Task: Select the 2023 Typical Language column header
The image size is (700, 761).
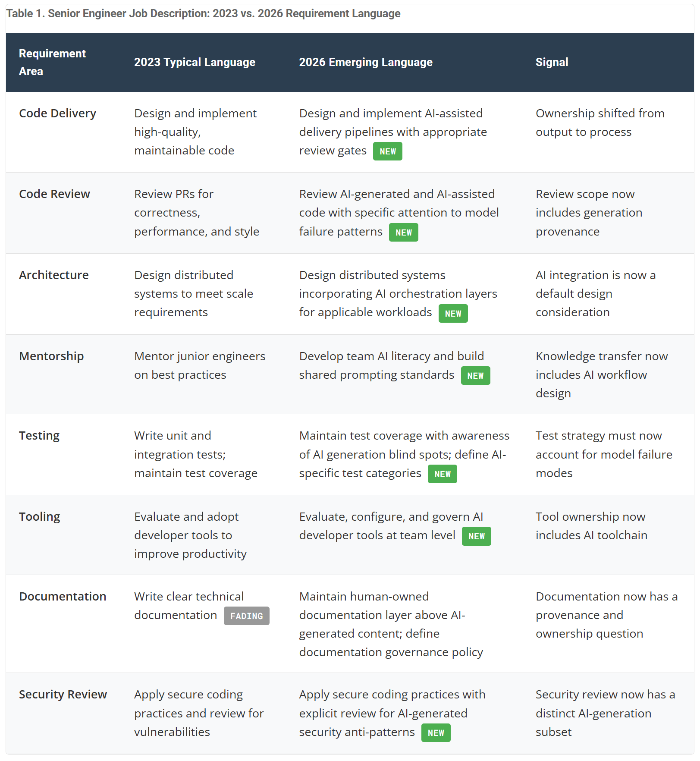Action: [x=195, y=63]
